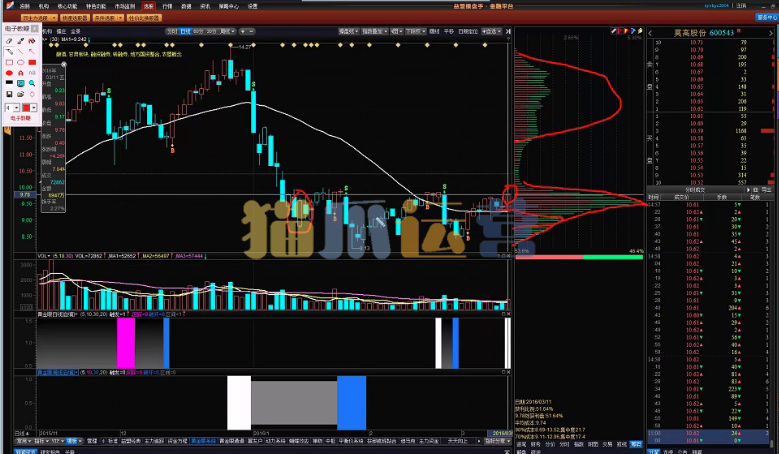
Task: Open the 条件选股 dropdown
Action: point(107,18)
